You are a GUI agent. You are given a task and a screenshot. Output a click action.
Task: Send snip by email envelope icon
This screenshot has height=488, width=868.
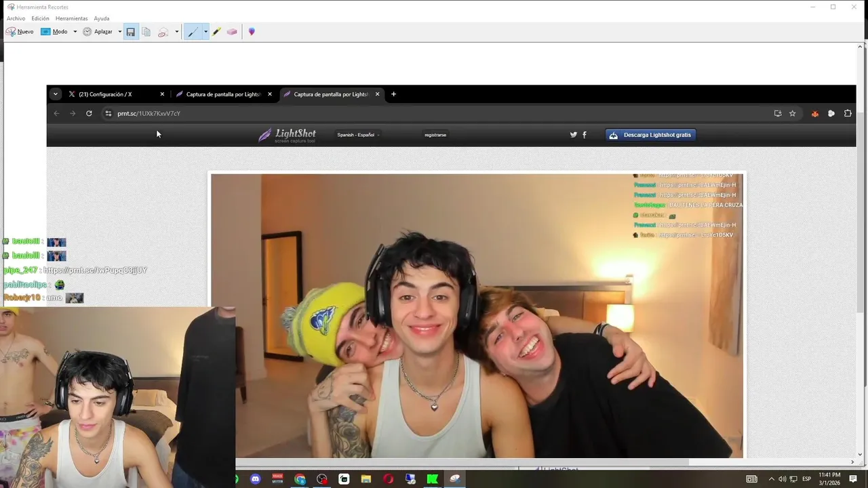[163, 32]
